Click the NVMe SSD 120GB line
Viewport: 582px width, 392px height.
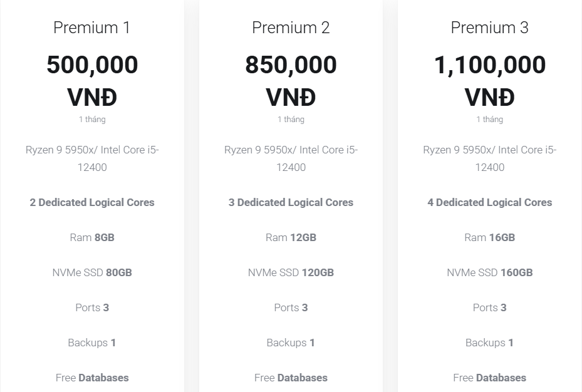point(291,272)
